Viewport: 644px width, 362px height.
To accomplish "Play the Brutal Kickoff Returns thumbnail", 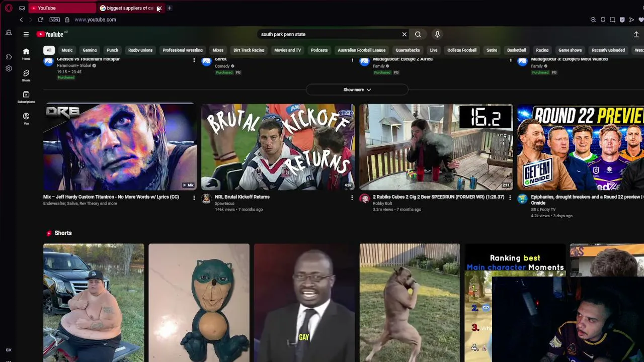I will 278,147.
